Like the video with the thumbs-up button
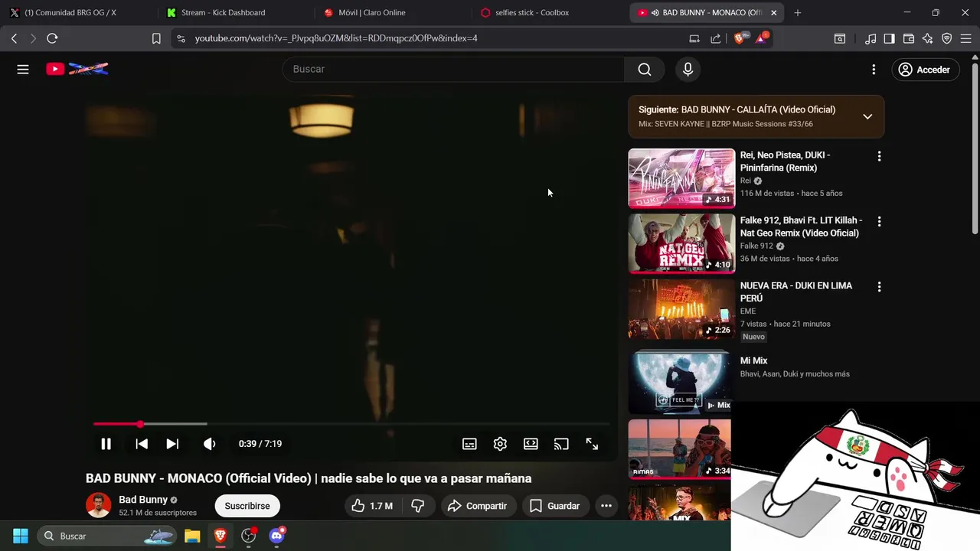Image resolution: width=980 pixels, height=551 pixels. click(372, 506)
